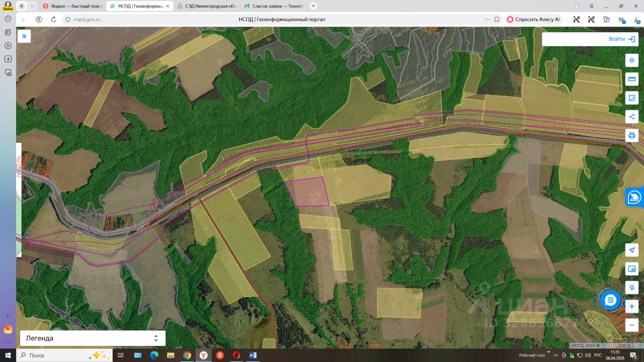Open the browser downloads panel
This screenshot has height=362, width=644.
tap(637, 20)
